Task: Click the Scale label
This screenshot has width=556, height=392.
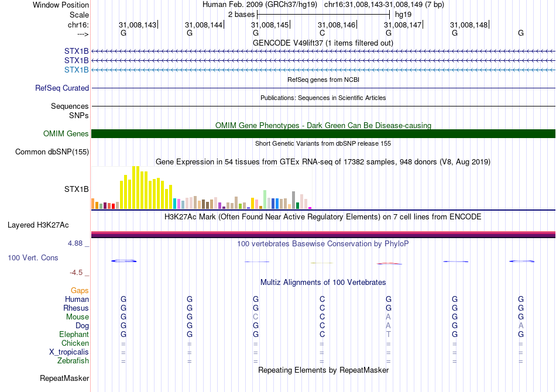Action: [80, 15]
